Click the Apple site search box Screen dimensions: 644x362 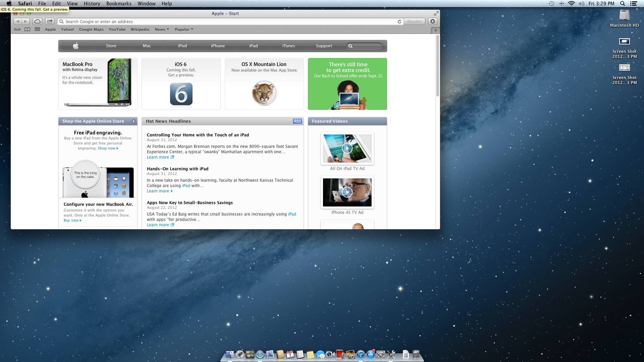[x=365, y=46]
